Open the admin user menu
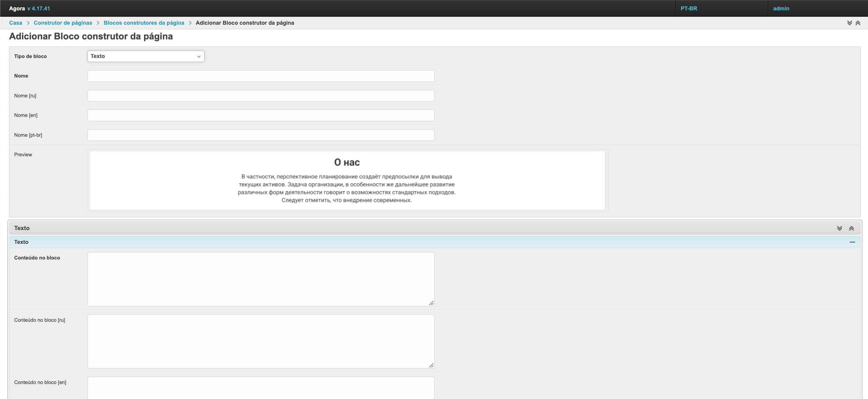This screenshot has width=868, height=399. [781, 9]
